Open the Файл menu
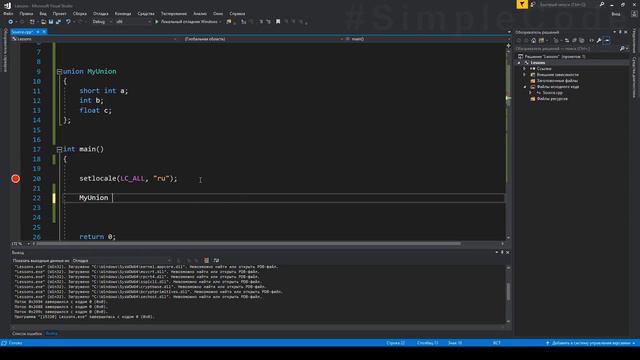 pyautogui.click(x=8, y=13)
